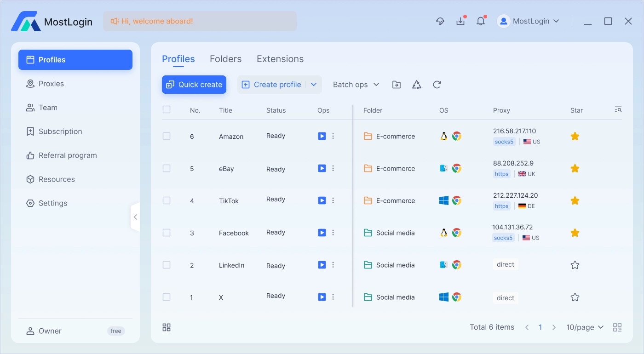This screenshot has height=354, width=644.
Task: Select the checkbox for the Facebook profile
Action: click(x=167, y=233)
